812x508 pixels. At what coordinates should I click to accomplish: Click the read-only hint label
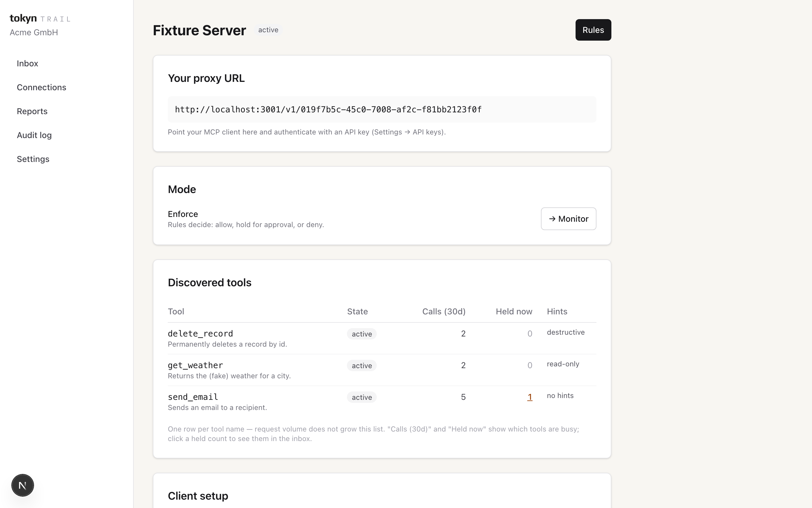pyautogui.click(x=563, y=364)
